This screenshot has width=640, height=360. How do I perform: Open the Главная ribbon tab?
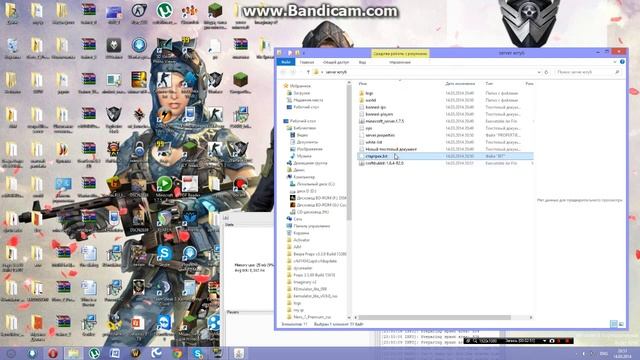click(x=307, y=62)
